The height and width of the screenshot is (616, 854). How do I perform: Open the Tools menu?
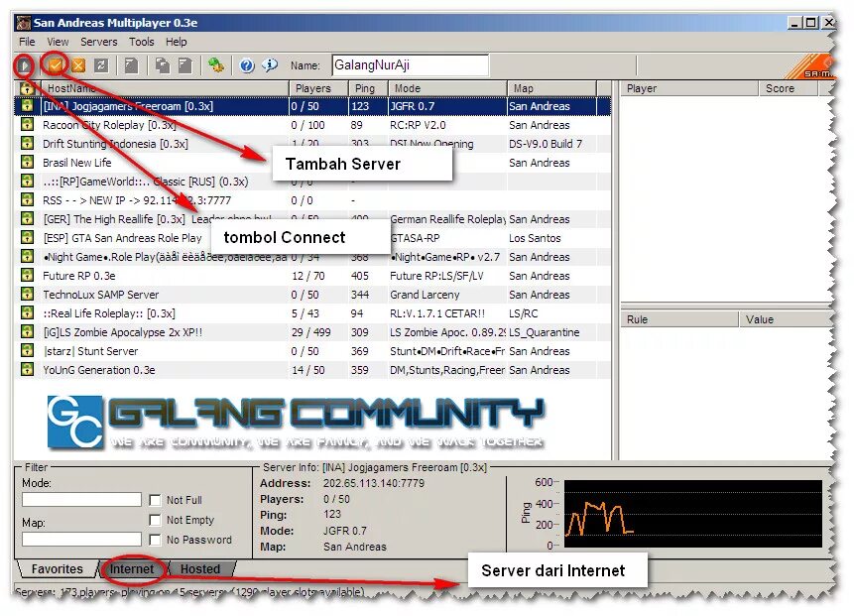tap(142, 42)
